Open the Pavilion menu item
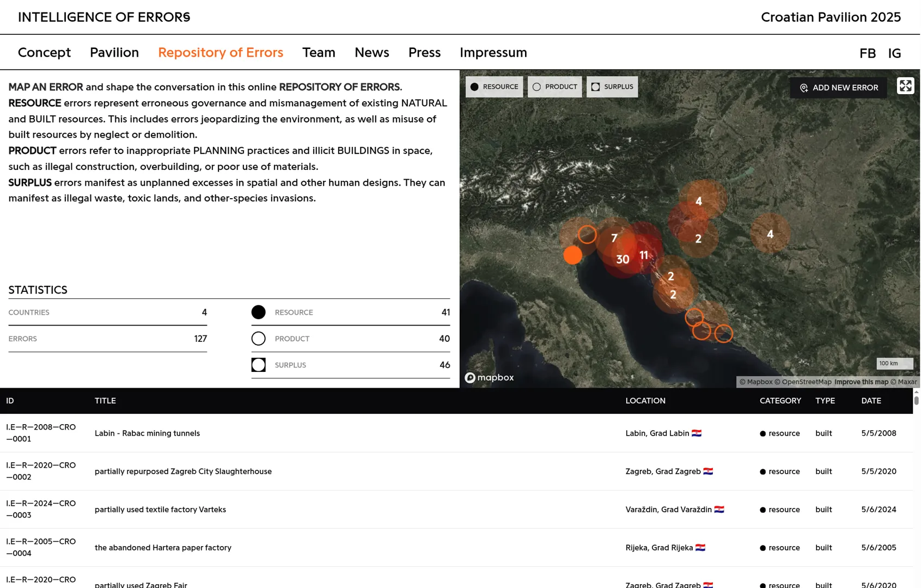 [114, 52]
